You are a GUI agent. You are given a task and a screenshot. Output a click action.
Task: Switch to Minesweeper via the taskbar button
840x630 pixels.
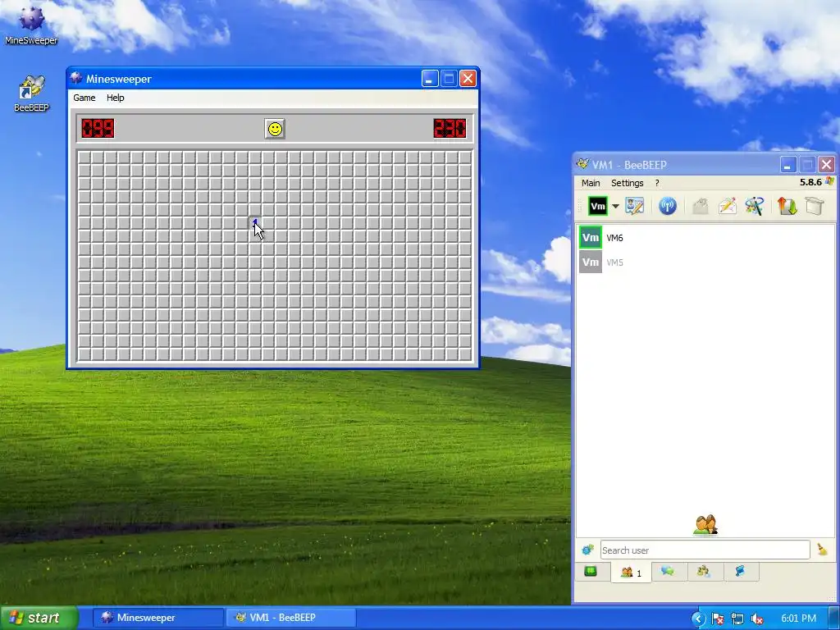click(158, 618)
